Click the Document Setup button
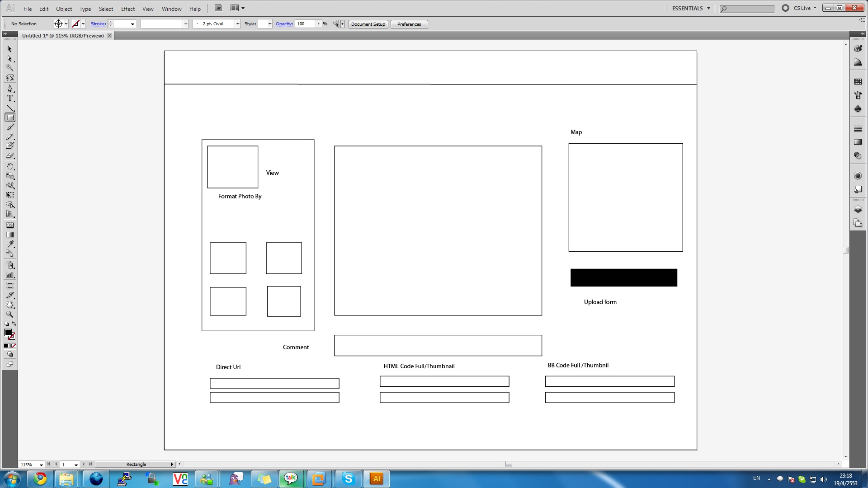The width and height of the screenshot is (868, 488). pyautogui.click(x=368, y=24)
